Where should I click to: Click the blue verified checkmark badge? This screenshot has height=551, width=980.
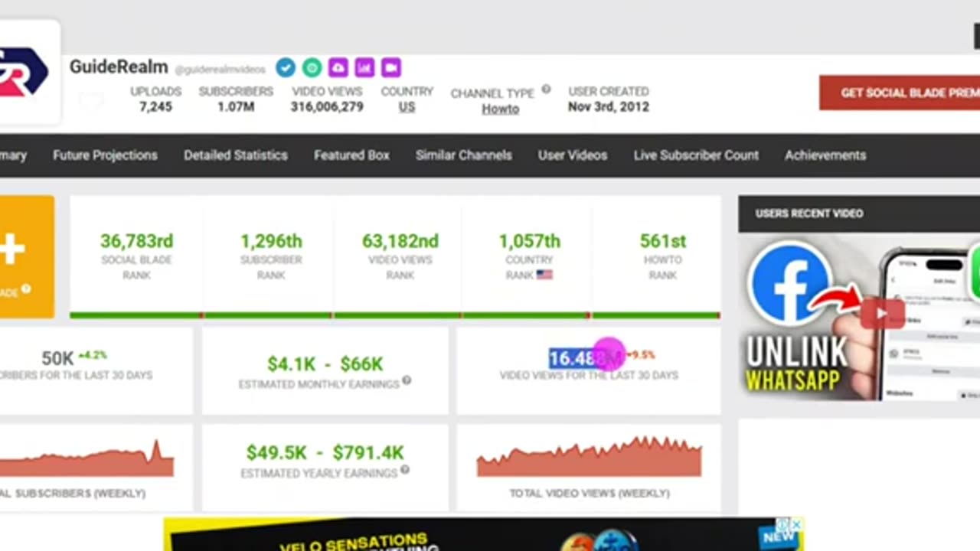point(286,67)
